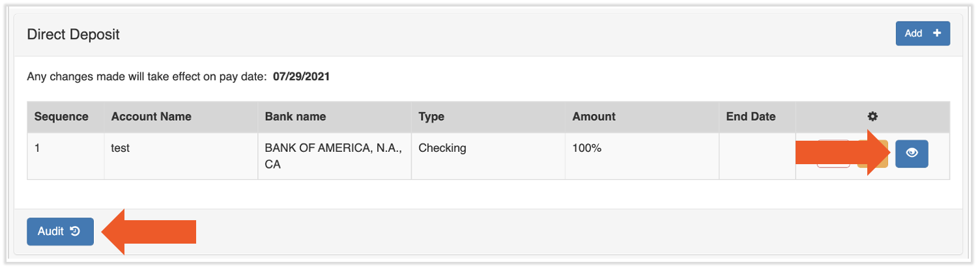Open the Audit log
The image size is (980, 271).
pyautogui.click(x=60, y=231)
